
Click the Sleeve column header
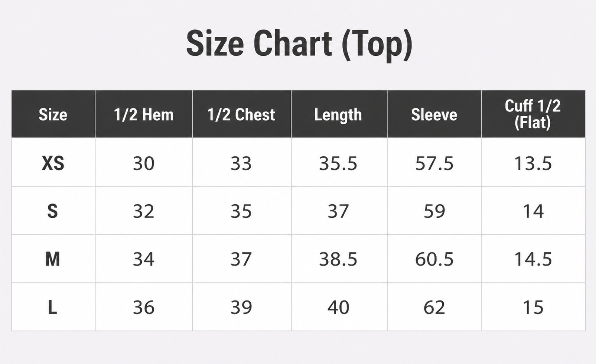click(434, 114)
